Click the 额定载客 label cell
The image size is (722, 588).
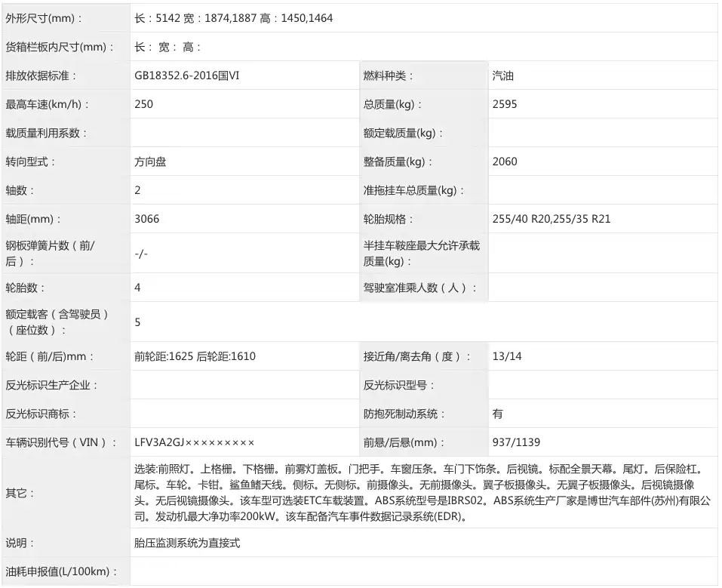click(x=57, y=322)
